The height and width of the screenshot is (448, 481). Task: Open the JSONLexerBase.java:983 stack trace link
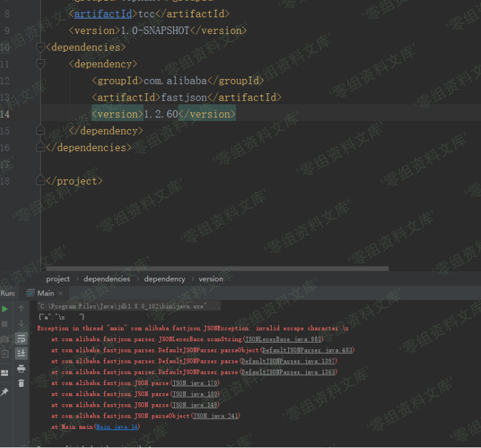click(x=283, y=339)
